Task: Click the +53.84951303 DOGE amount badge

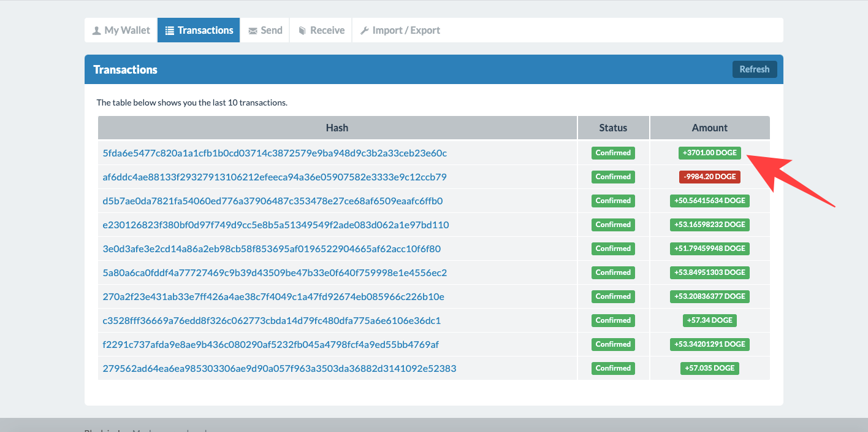Action: point(710,272)
